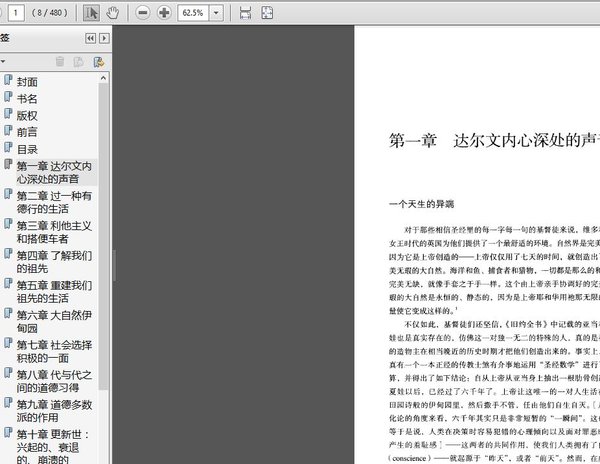
Task: Open the 目录 bookmark
Action: pos(27,149)
